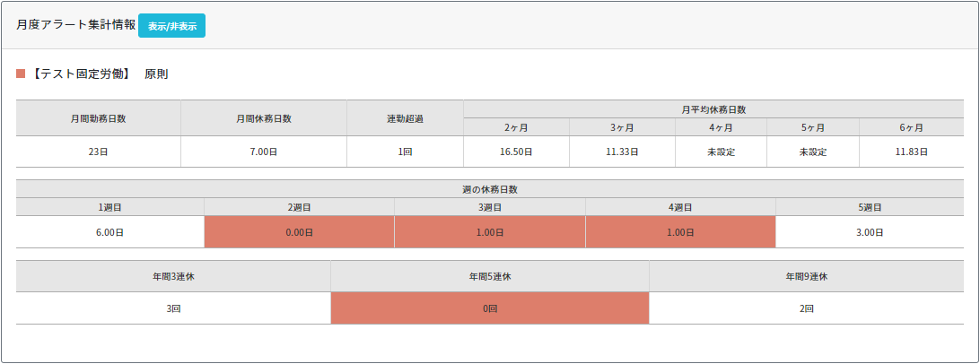The image size is (980, 364).
Task: Click the 未設定 cell under 4ヶ月
Action: click(721, 152)
